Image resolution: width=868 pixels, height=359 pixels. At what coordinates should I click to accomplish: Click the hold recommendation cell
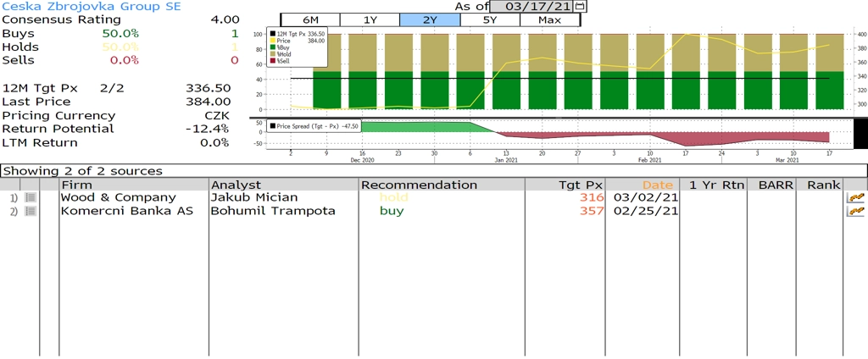[393, 197]
